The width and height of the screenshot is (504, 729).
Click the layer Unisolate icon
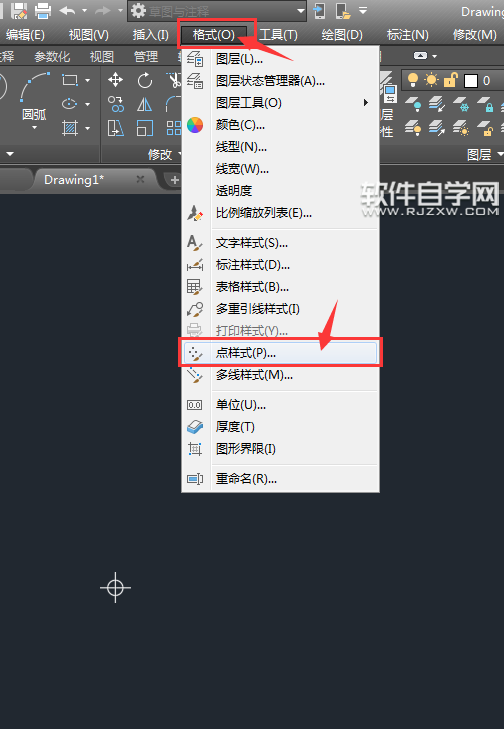437,127
